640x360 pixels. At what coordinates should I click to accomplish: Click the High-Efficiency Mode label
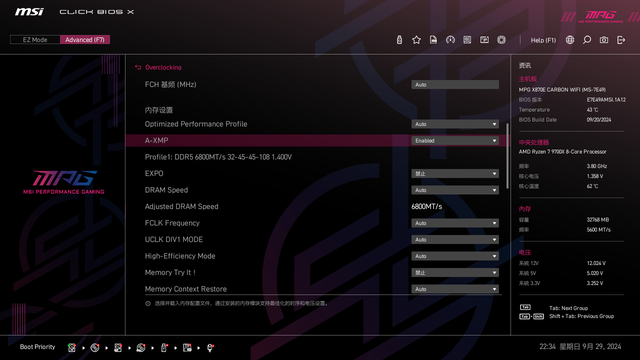(x=180, y=256)
